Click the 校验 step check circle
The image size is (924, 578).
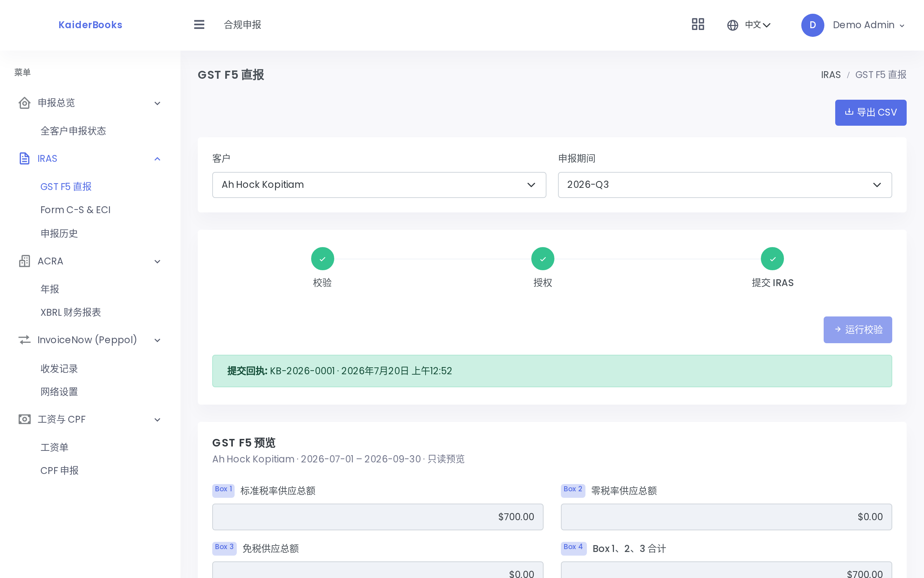323,259
